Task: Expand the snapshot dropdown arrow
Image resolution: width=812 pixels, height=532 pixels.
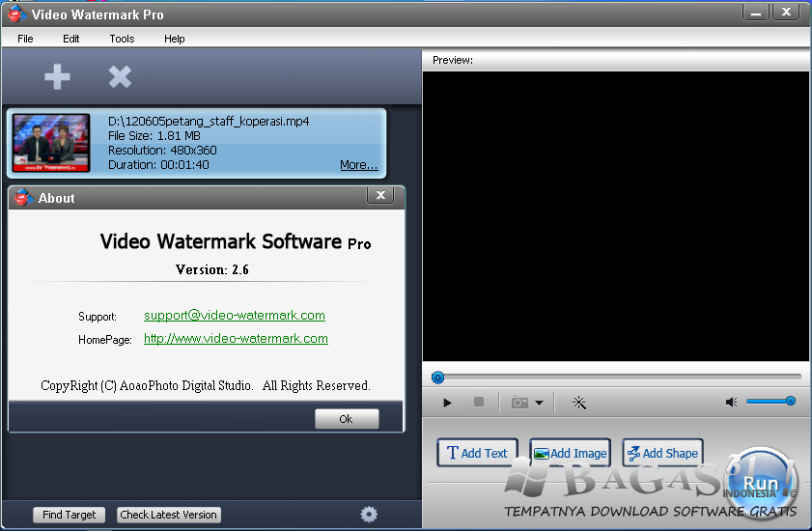Action: tap(539, 403)
